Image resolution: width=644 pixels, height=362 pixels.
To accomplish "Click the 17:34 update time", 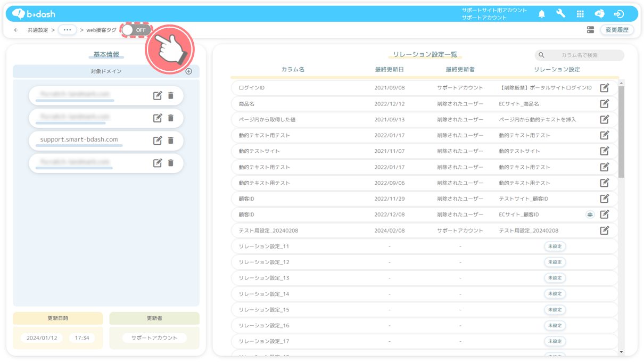I will pos(82,338).
